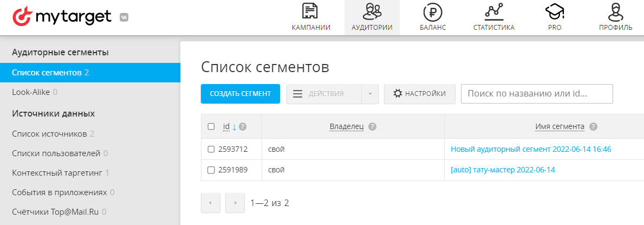Select Список сегментов in sidebar
The image size is (644, 225).
[90, 73]
